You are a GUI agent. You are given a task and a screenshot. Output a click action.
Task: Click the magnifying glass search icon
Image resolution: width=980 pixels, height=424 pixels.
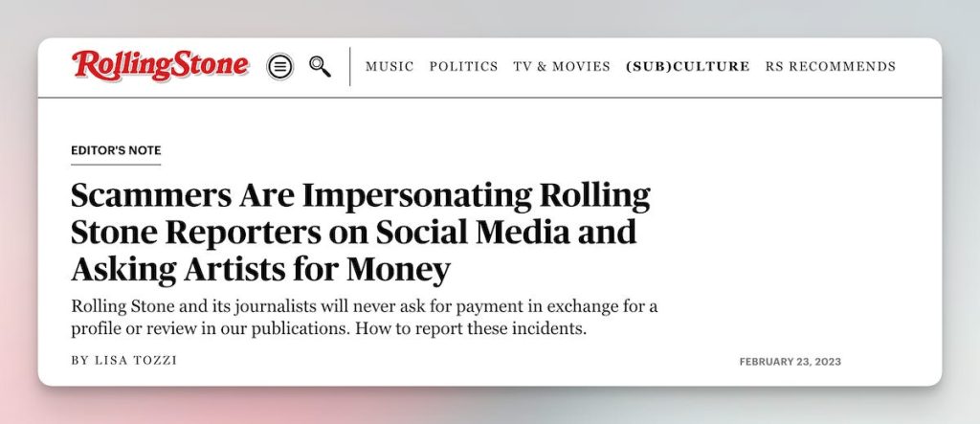[320, 66]
